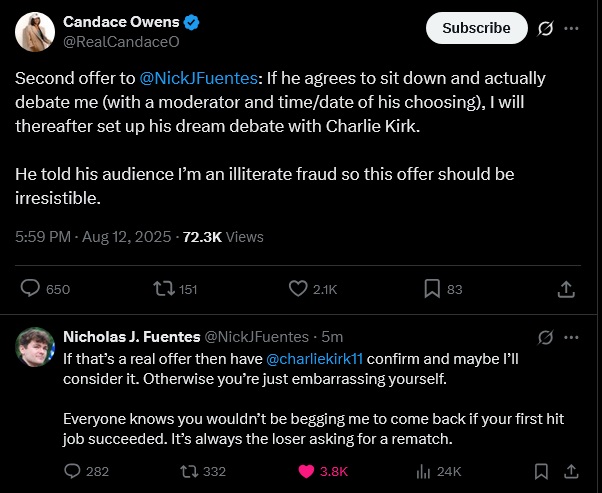
Task: Open the more options menu on the main post
Action: click(x=571, y=28)
